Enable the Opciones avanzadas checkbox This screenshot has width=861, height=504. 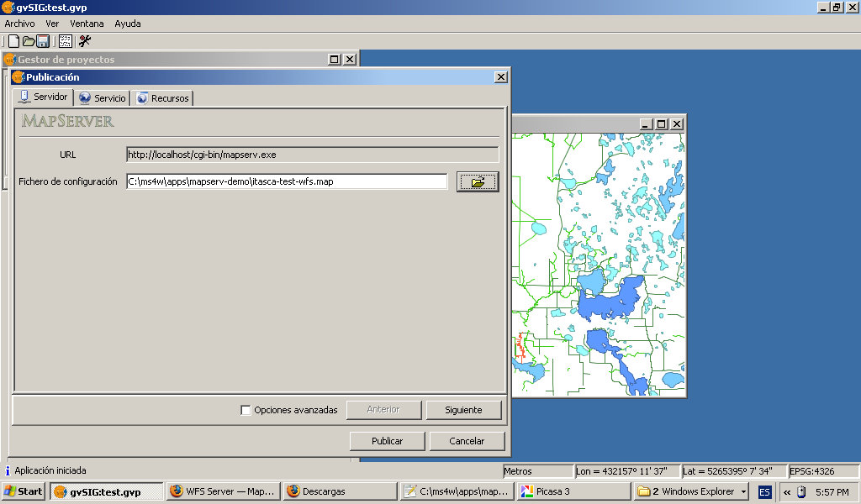[246, 410]
